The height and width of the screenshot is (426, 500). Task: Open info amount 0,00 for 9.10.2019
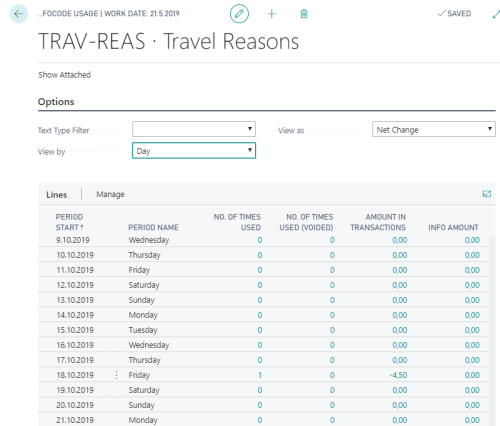472,240
